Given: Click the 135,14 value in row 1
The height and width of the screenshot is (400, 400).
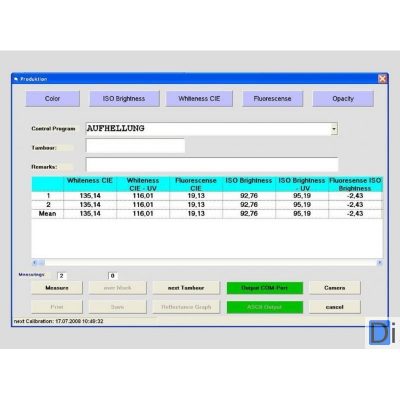Looking at the screenshot, I should pos(90,196).
